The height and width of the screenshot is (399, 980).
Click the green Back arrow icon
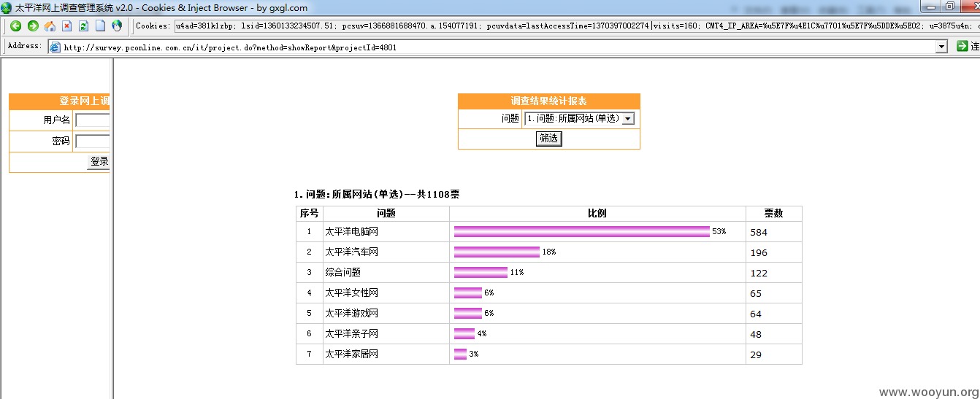click(x=15, y=26)
